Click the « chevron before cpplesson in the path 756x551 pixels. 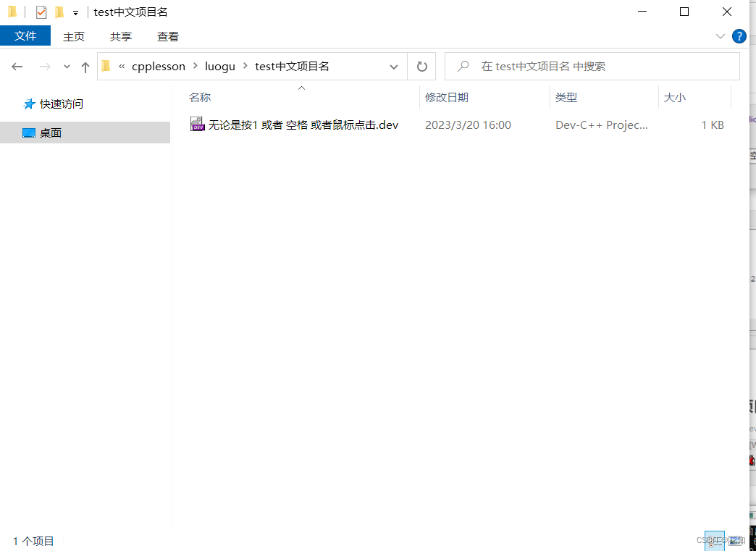pos(122,66)
